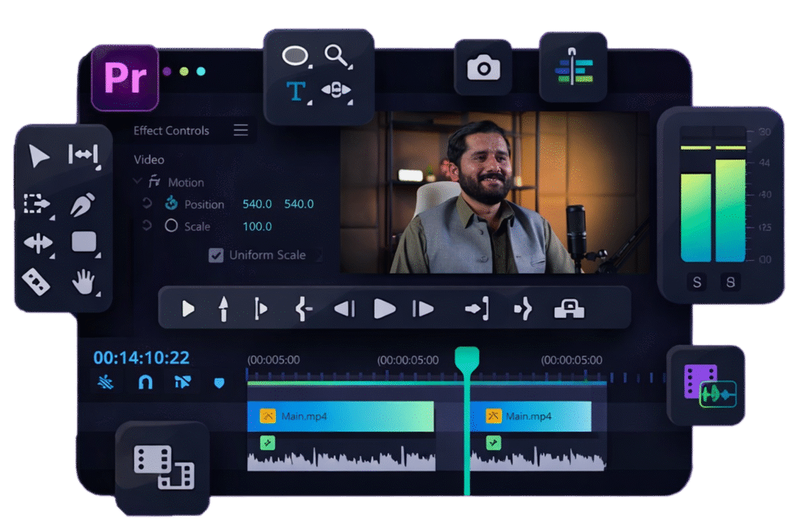798x532 pixels.
Task: Select the Razor tool
Action: coord(37,281)
